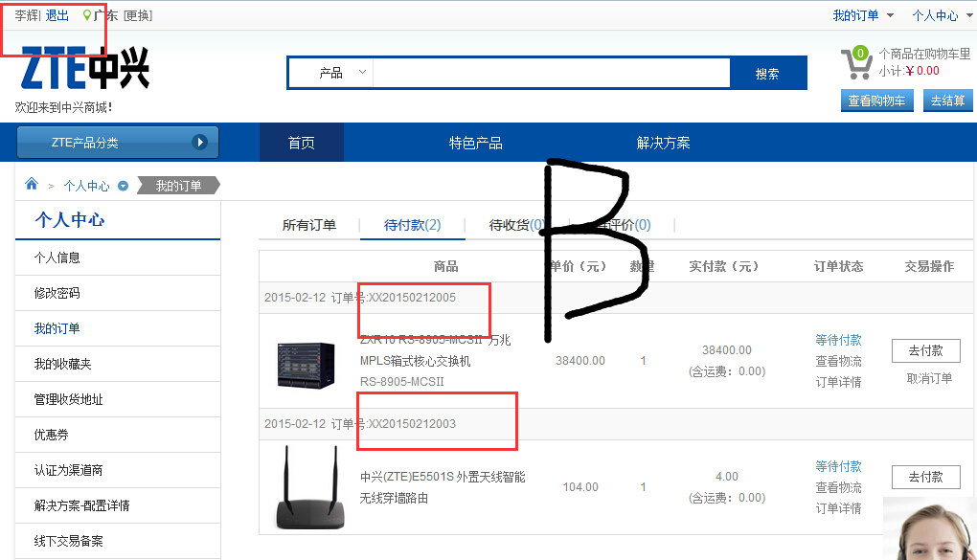This screenshot has height=560, width=977.
Task: Click the 我的订单 breadcrumb label
Action: point(178,186)
